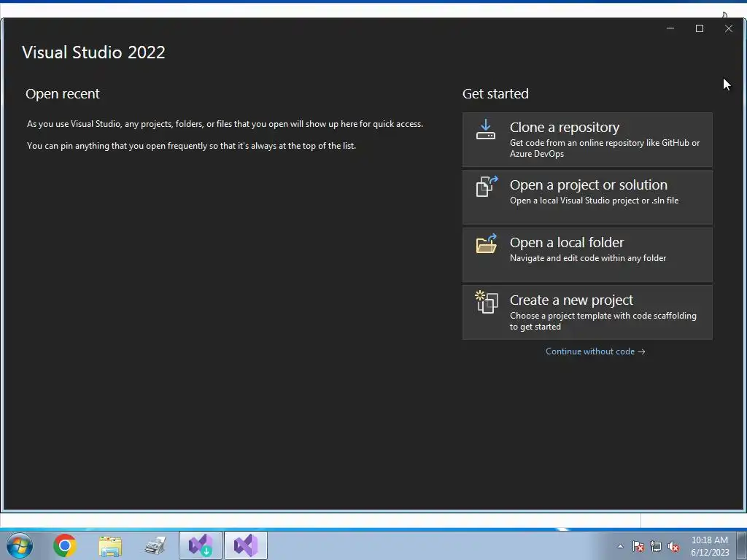Click the Show desktop button at taskbar end
The image size is (747, 560).
742,545
